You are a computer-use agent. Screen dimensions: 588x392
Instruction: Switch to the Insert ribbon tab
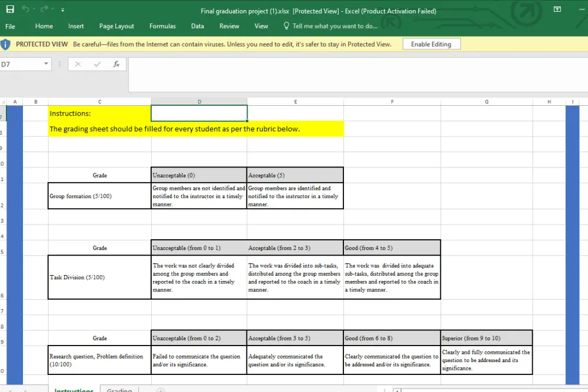76,26
